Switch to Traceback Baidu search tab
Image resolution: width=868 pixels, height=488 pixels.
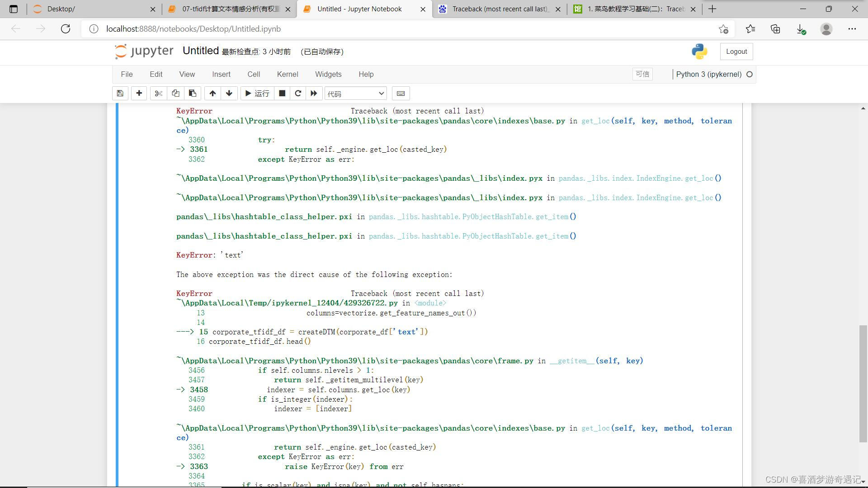tap(499, 9)
